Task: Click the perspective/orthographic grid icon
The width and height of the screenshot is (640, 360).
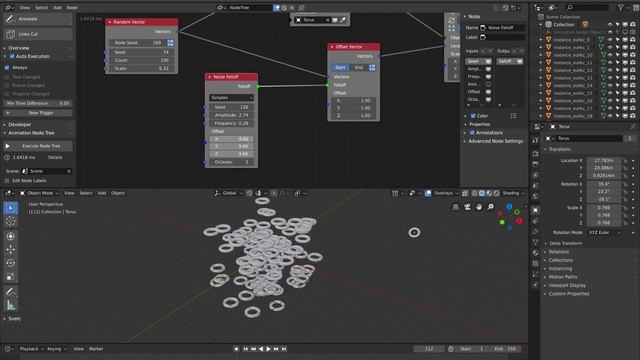Action: coord(456,207)
